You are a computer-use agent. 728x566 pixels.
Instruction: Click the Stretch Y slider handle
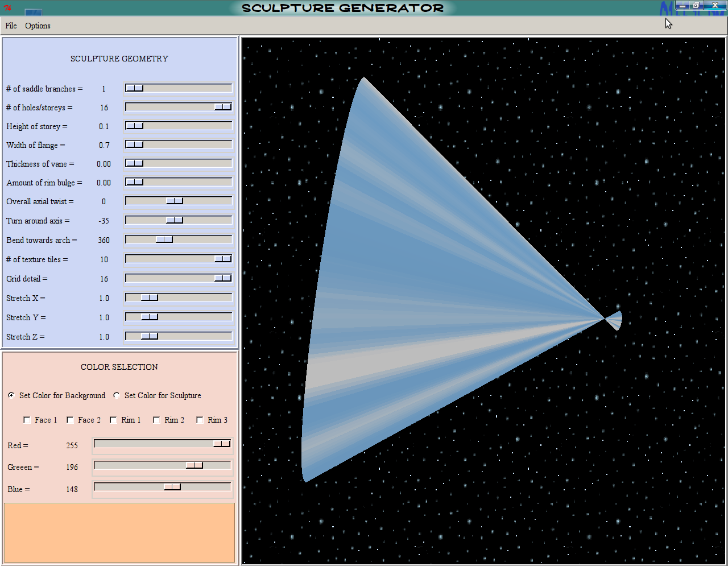(x=150, y=317)
